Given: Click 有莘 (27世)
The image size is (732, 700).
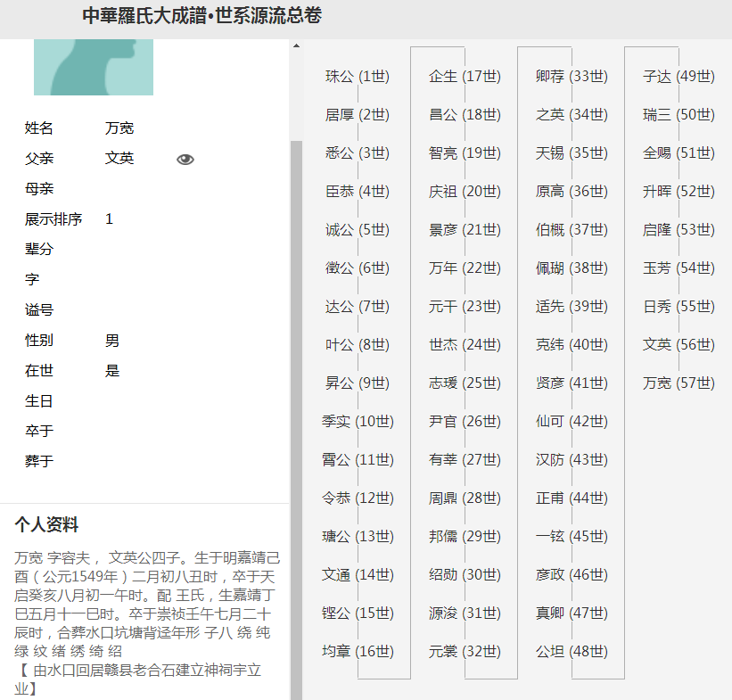Looking at the screenshot, I should pos(465,459).
